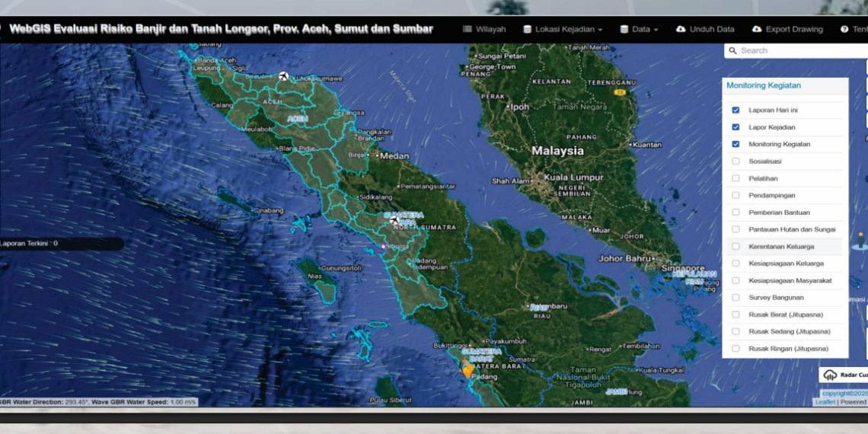Click the orange marker near Padang
Screen dimensions: 868x434
468,370
